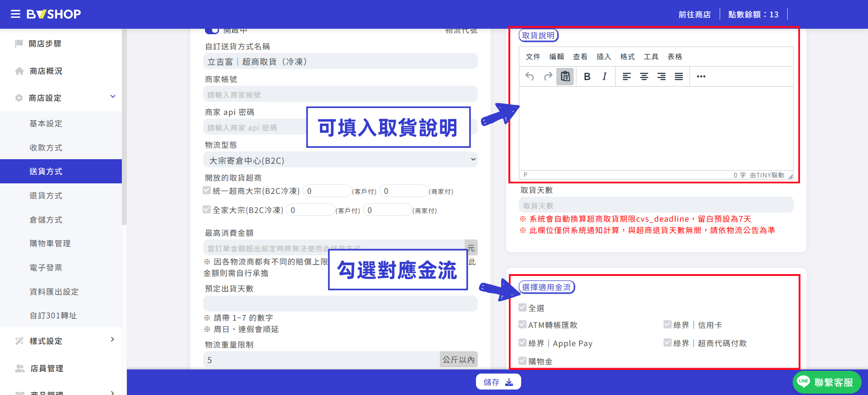Click the sidebar vertical scrollbar
The image size is (868, 395).
click(x=124, y=128)
